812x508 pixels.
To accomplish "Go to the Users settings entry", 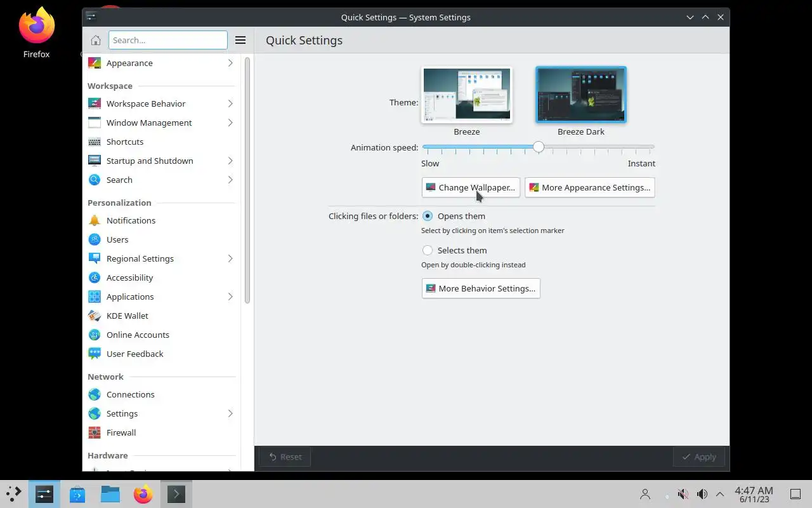I will pos(161,239).
